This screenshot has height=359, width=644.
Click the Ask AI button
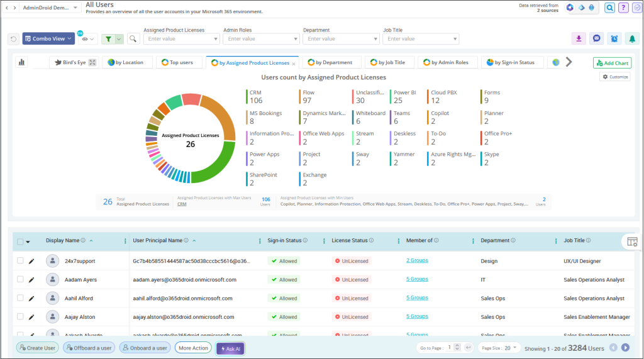230,348
